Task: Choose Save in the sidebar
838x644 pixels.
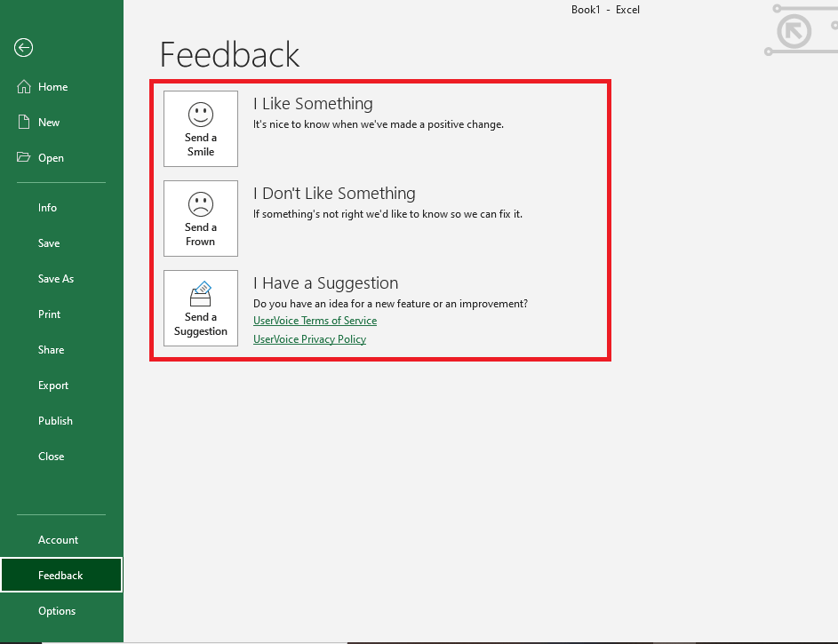Action: coord(61,243)
